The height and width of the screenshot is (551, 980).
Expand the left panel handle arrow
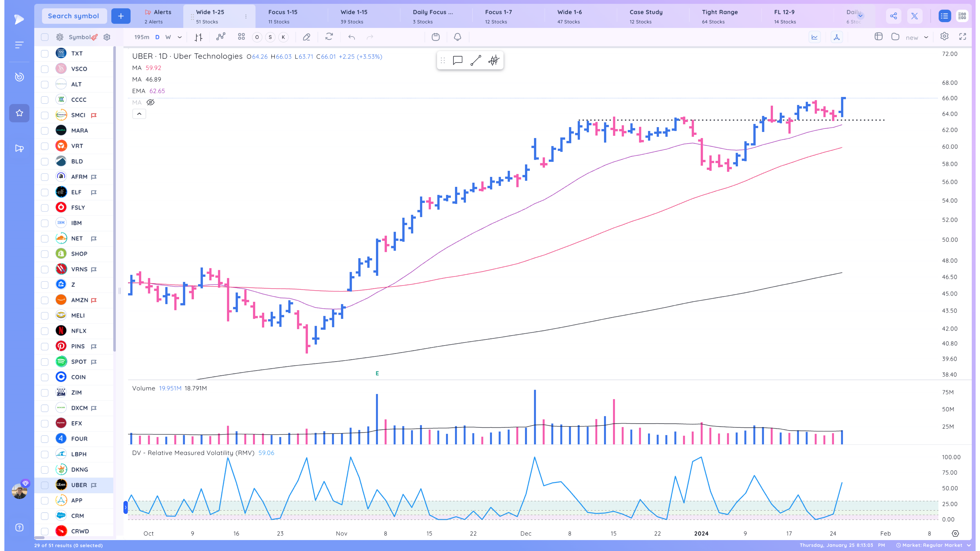(x=126, y=507)
